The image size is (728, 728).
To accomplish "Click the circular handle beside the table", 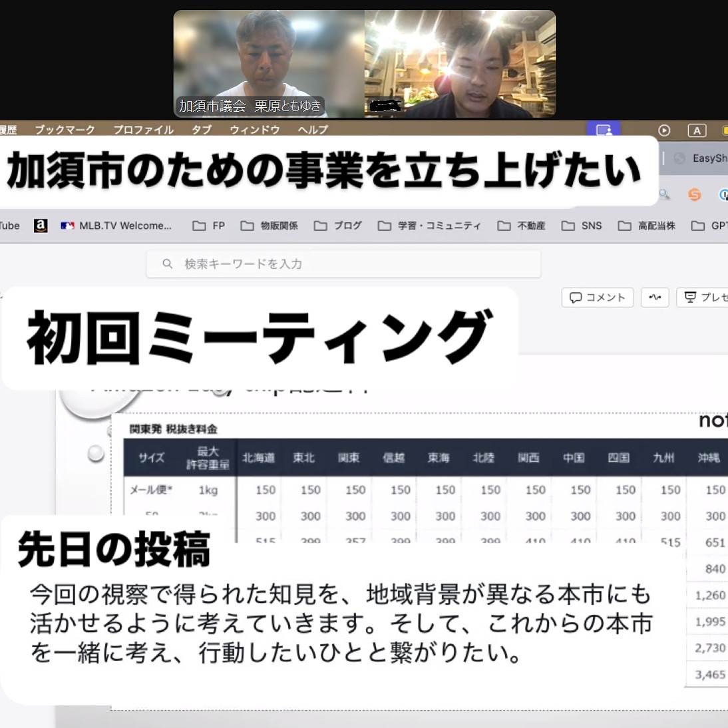I will 96,454.
